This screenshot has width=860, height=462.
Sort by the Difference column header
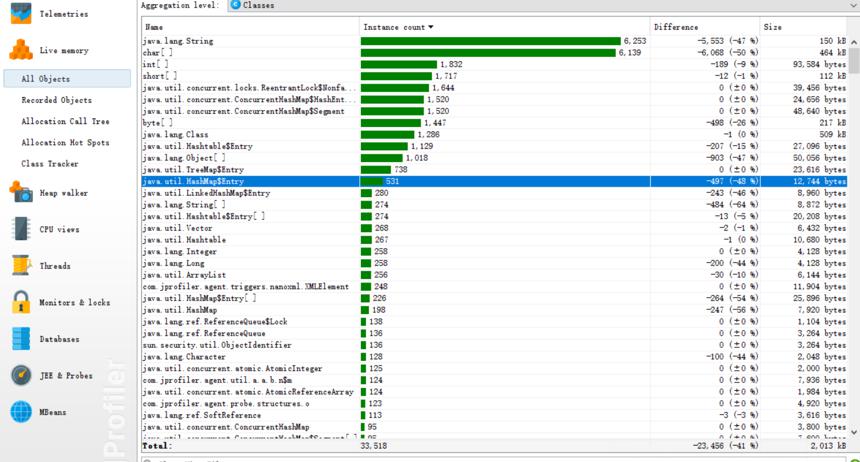[705, 27]
